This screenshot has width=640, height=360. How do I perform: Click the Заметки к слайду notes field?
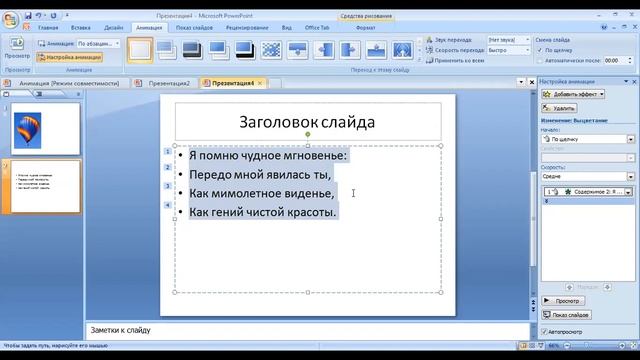tap(307, 331)
